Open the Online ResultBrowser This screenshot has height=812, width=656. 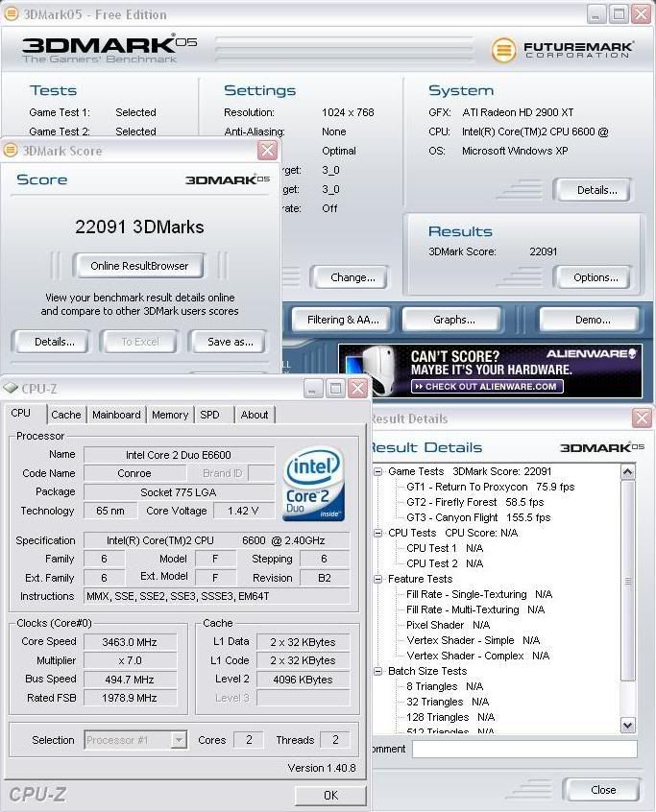(x=138, y=266)
